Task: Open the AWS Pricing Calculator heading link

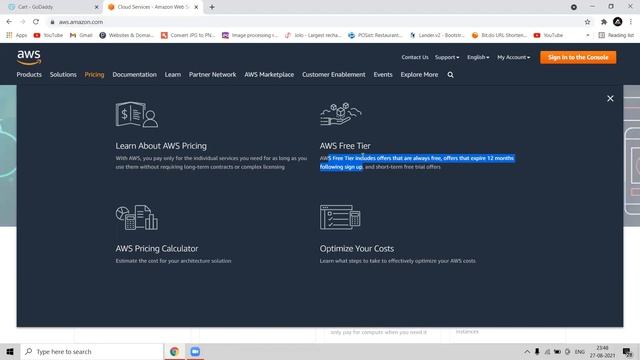Action: [157, 248]
